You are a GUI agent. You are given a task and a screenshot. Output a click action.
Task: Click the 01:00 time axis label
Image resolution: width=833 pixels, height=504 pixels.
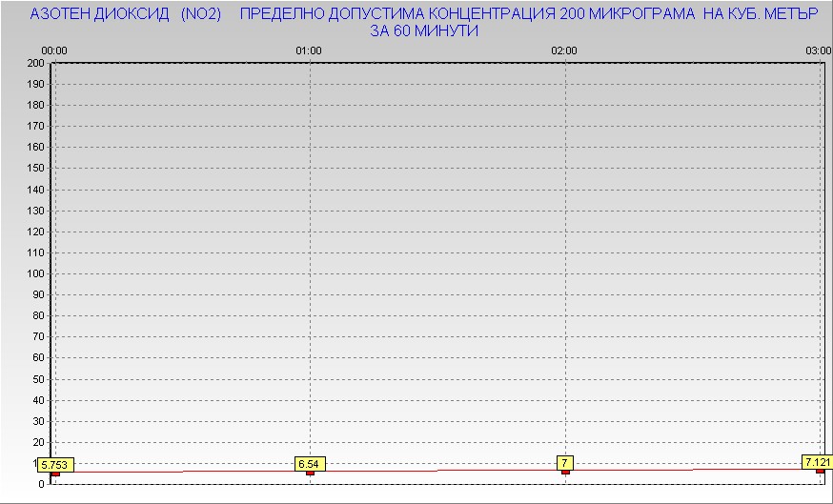click(309, 50)
